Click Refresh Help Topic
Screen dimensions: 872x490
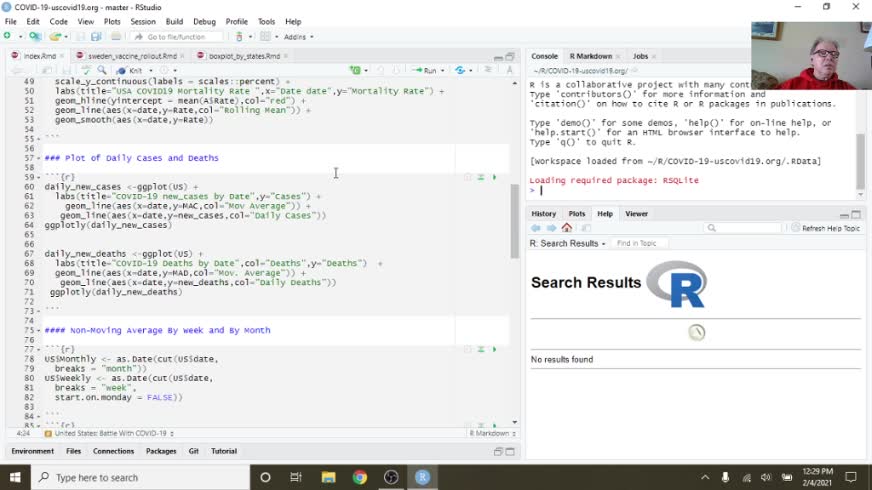point(824,228)
